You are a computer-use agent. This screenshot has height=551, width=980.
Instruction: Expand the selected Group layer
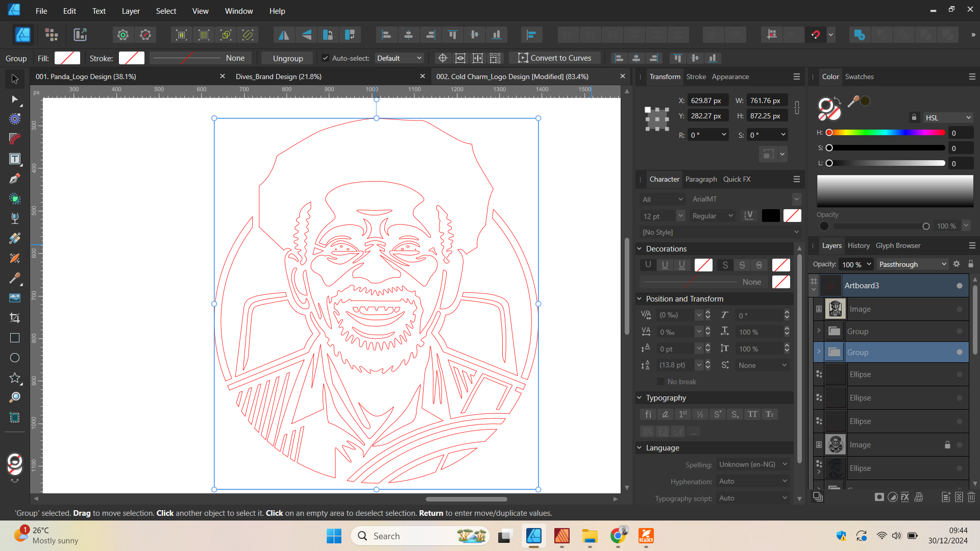819,352
